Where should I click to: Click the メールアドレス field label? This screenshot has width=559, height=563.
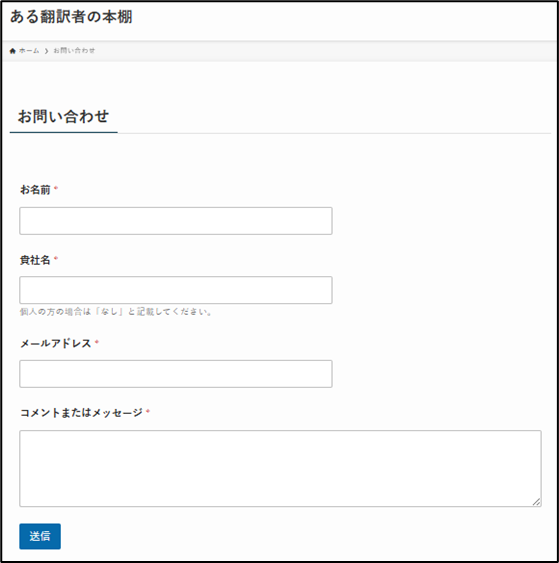point(56,344)
